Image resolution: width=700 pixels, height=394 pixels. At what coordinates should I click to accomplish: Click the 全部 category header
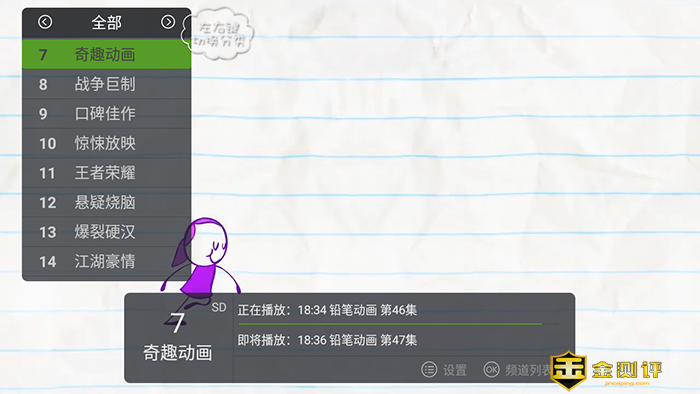pyautogui.click(x=106, y=22)
